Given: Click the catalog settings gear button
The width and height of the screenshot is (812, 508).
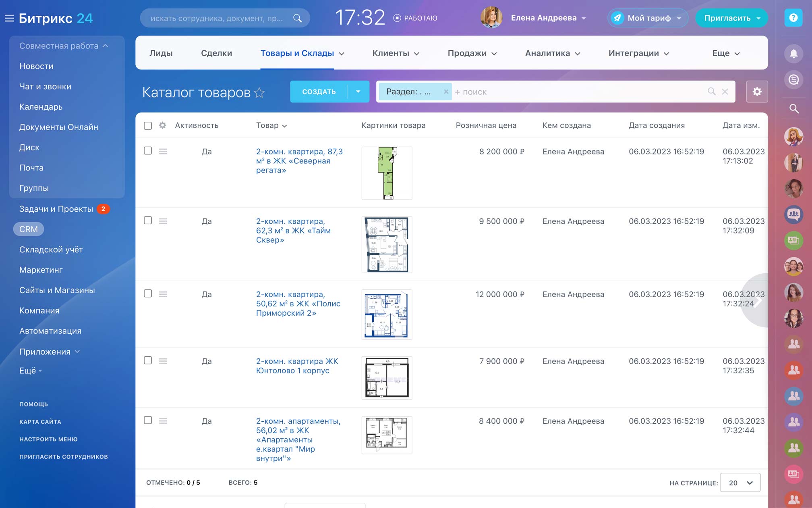Looking at the screenshot, I should 756,92.
